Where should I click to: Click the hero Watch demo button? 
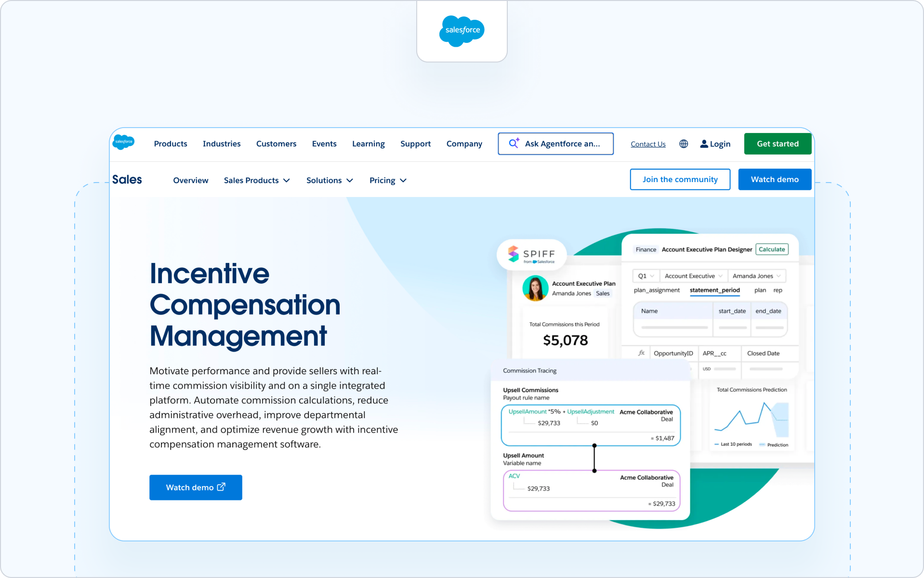click(196, 487)
